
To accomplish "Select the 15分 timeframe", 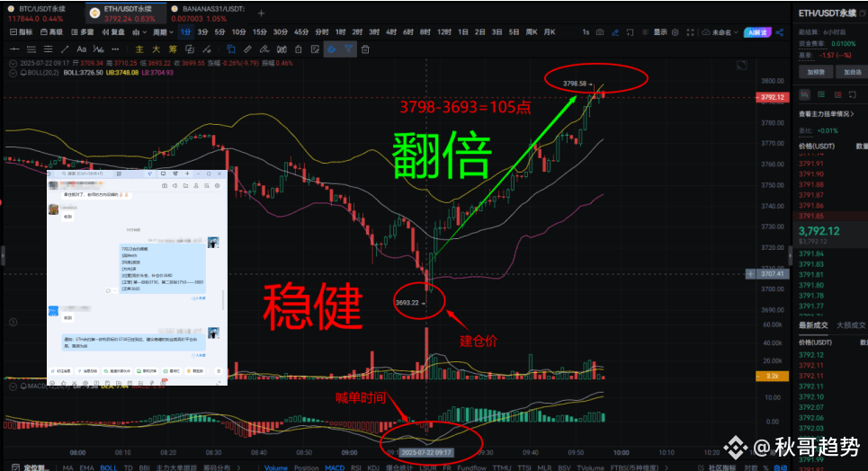I will (x=260, y=32).
